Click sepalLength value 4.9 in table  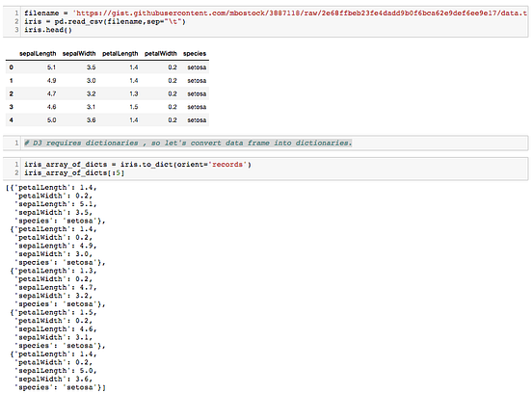[x=52, y=80]
